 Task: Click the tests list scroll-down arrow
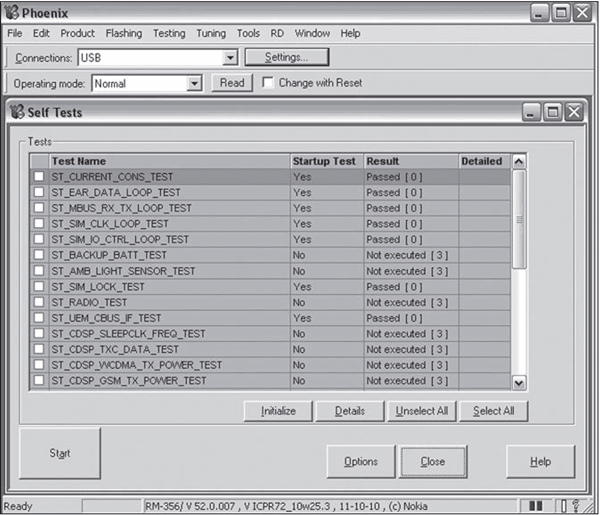click(518, 382)
